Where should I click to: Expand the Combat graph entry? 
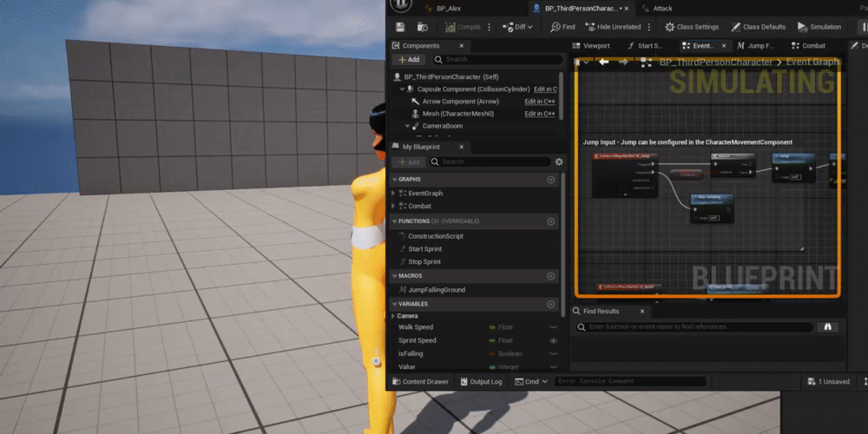[x=393, y=206]
